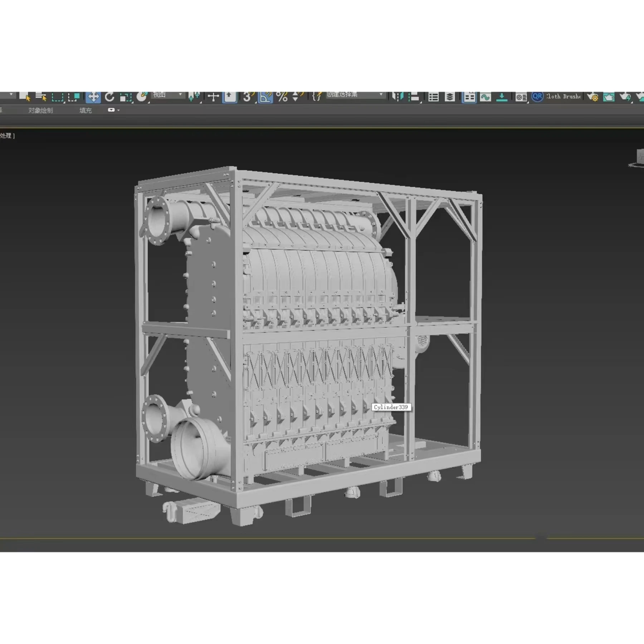Click the Select by Name icon
This screenshot has width=644, height=644.
[41, 97]
